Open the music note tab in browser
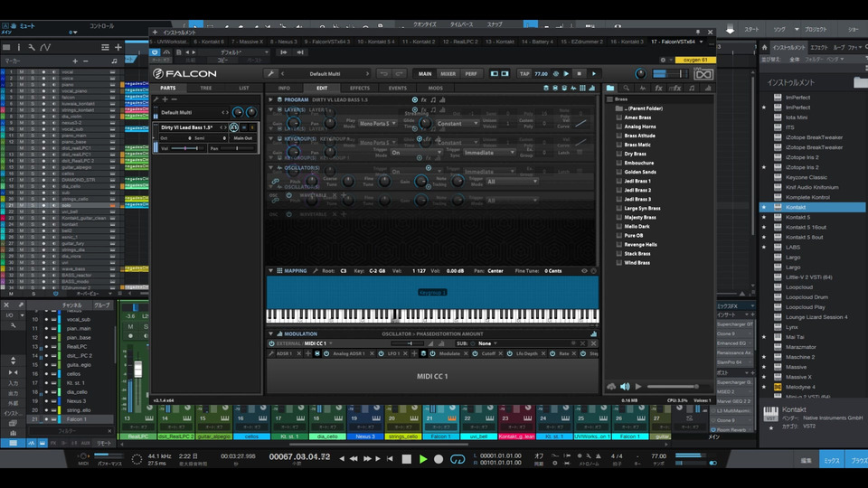The width and height of the screenshot is (868, 488). pos(692,88)
